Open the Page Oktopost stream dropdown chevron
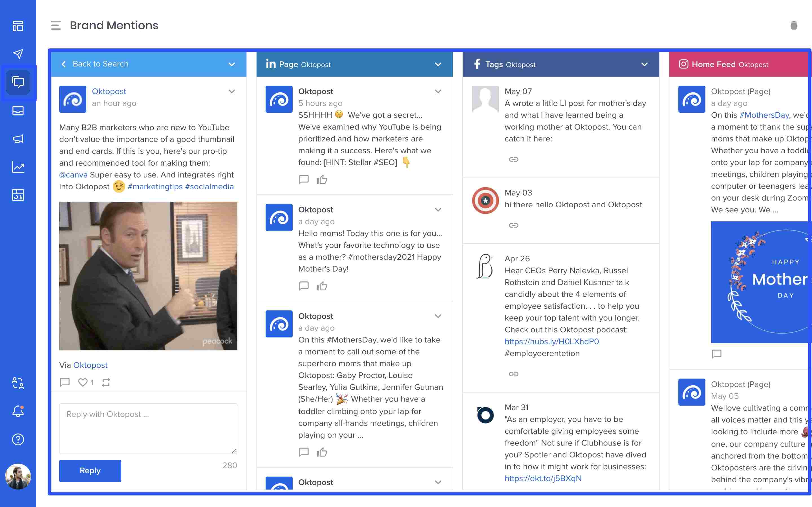Screen dimensions: 812x507 coord(438,65)
